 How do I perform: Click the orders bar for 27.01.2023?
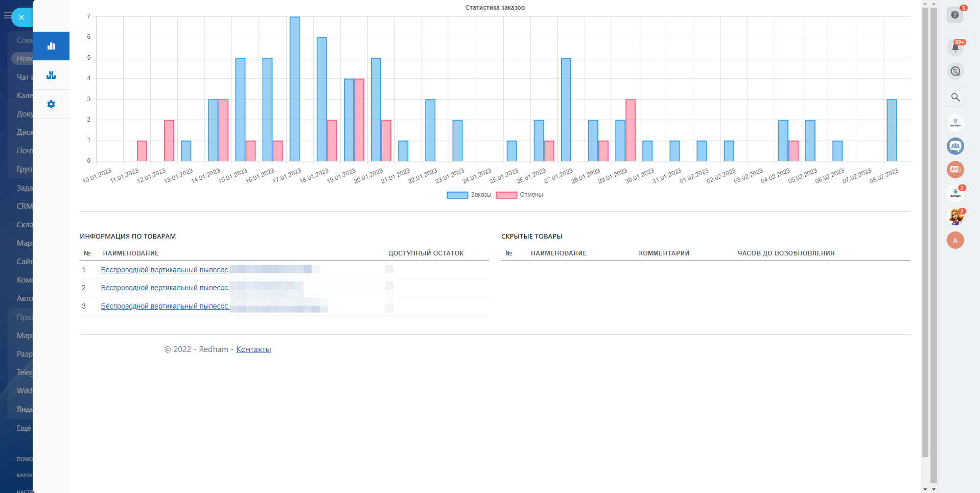click(566, 110)
